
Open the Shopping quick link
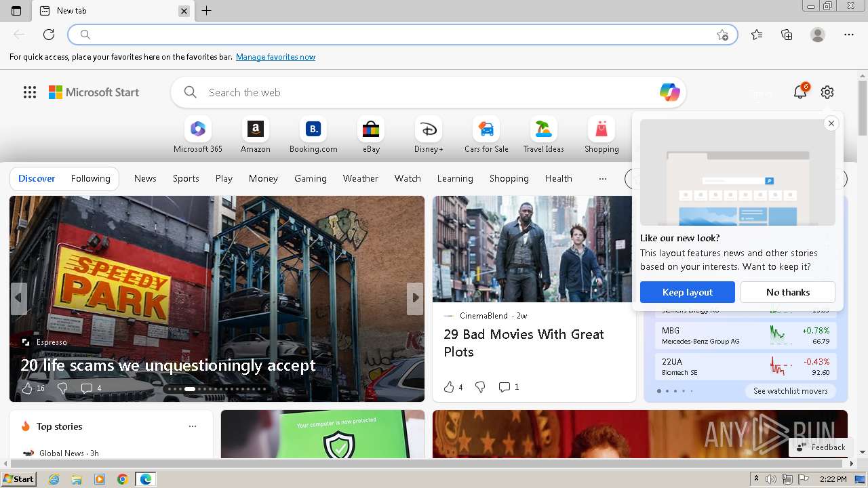[601, 135]
